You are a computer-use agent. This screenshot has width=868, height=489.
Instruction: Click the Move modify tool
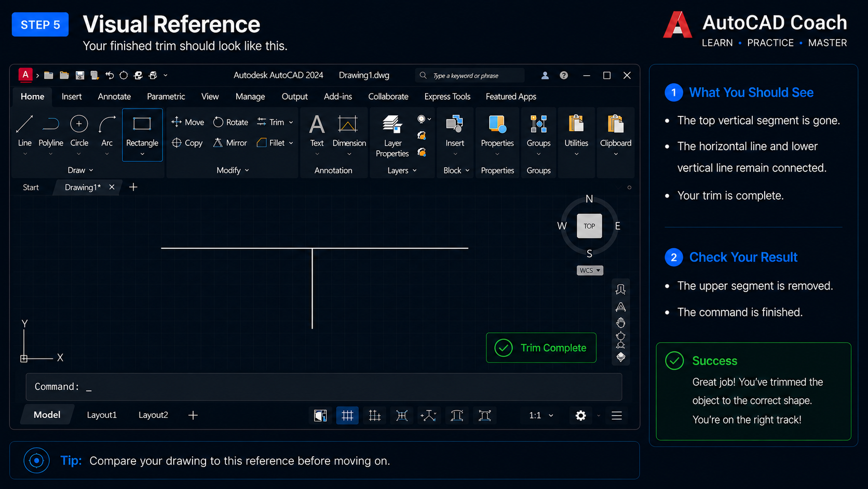pos(187,122)
